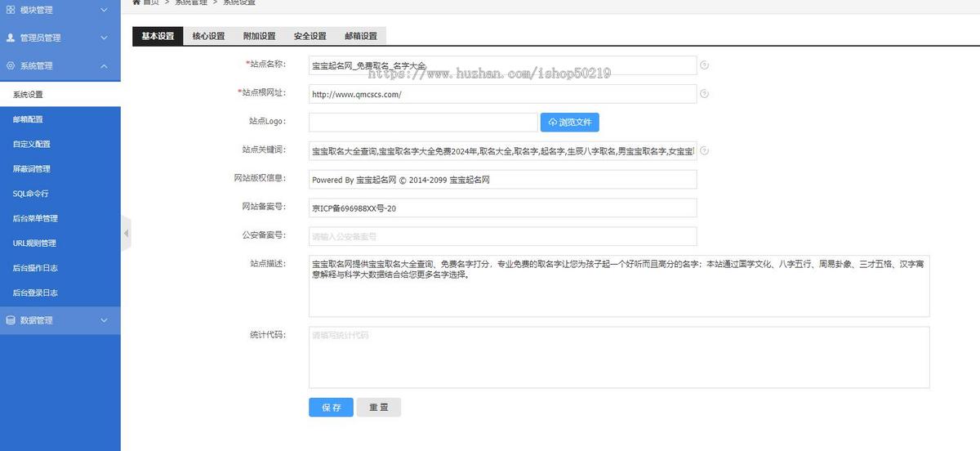Image resolution: width=980 pixels, height=451 pixels.
Task: Focus the 站点名称 input field
Action: pyautogui.click(x=503, y=65)
